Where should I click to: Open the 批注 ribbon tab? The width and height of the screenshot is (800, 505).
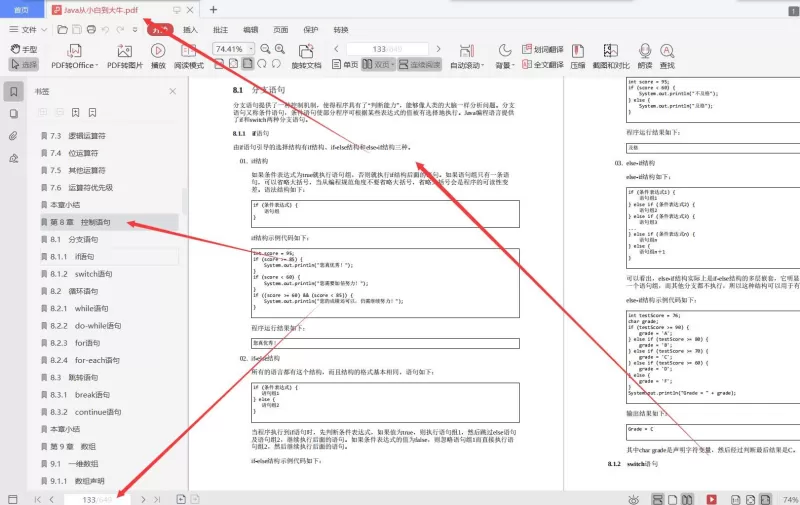tap(220, 30)
